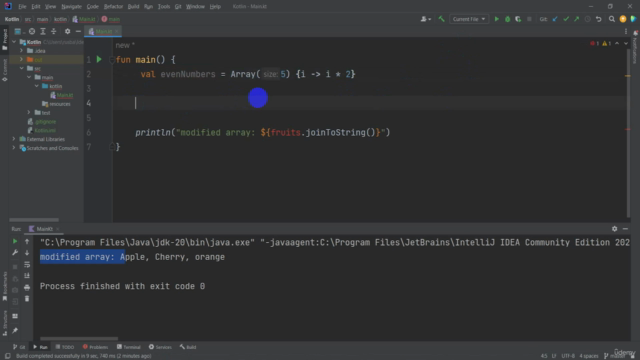Image resolution: width=640 pixels, height=360 pixels.
Task: Start debugging with the Debug bug icon
Action: 507,19
